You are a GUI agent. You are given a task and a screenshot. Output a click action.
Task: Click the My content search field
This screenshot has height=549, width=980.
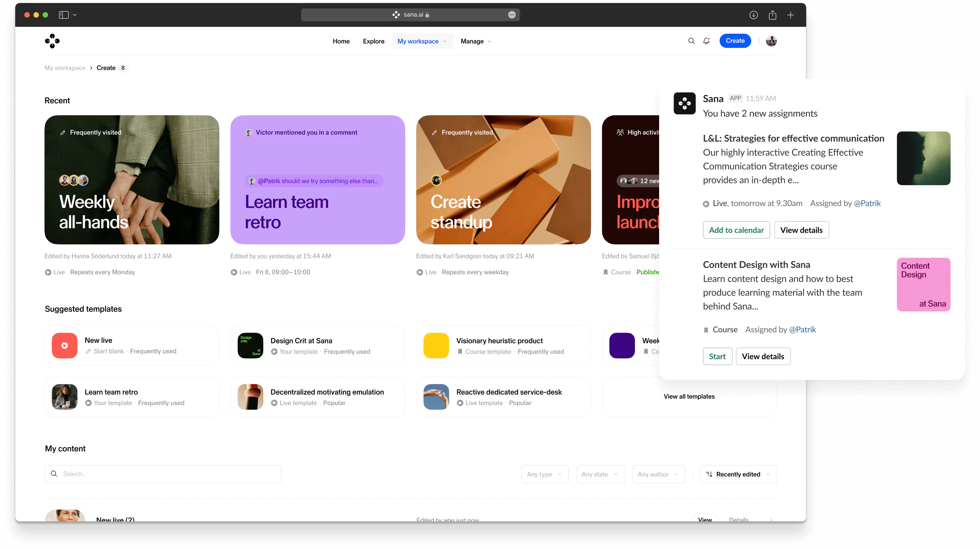pos(163,474)
